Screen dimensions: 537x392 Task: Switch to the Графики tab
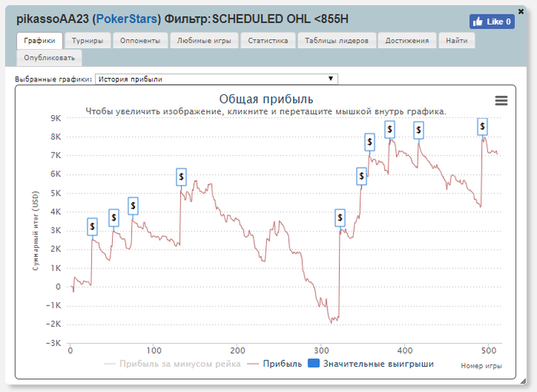[39, 41]
